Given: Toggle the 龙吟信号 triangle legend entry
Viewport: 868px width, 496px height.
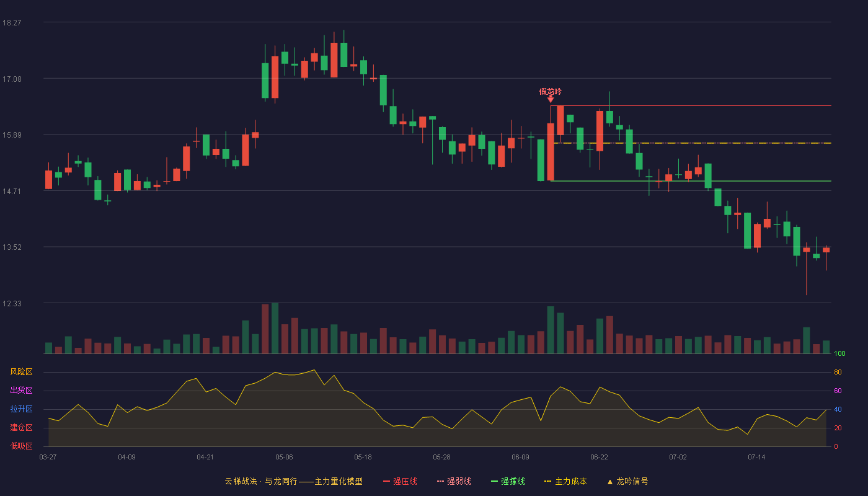Looking at the screenshot, I should pos(627,481).
